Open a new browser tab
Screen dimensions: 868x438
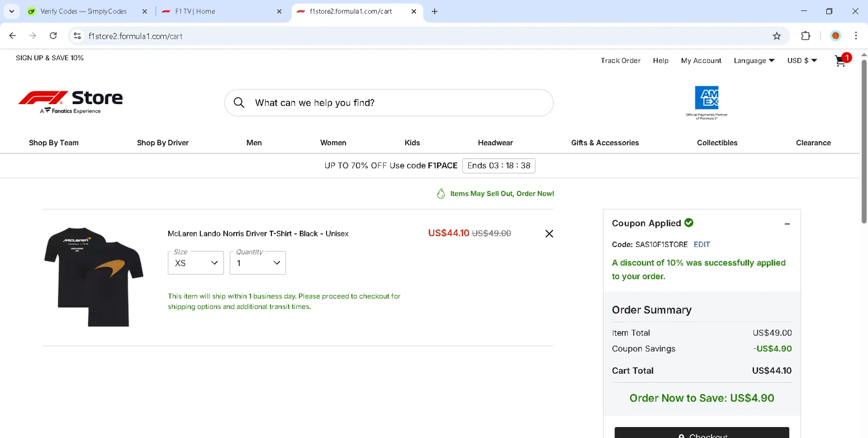435,12
